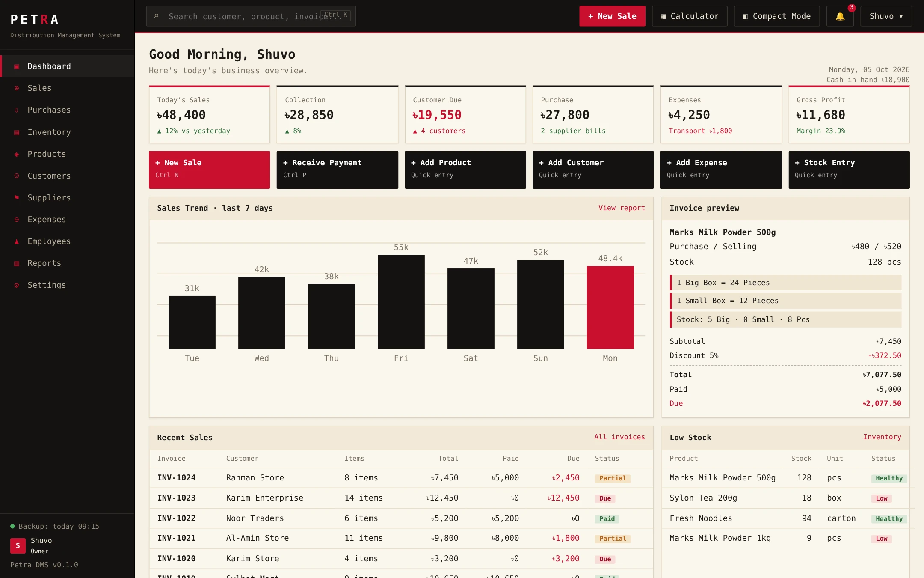This screenshot has height=578, width=924.
Task: Click the Customers sidebar icon
Action: pyautogui.click(x=17, y=176)
